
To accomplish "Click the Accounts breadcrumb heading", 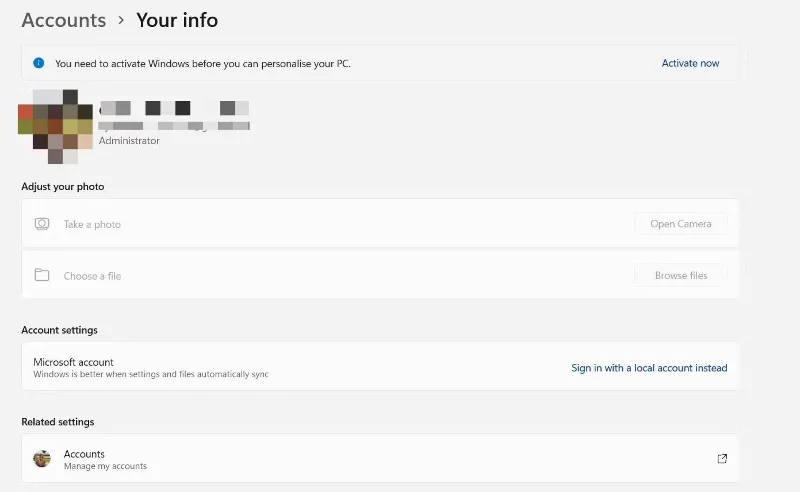I will 64,20.
